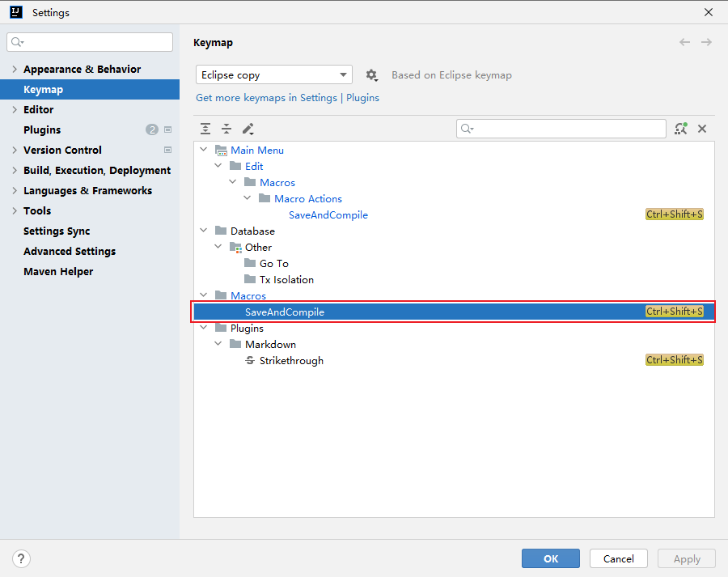
Task: Expand the Appearance & Behavior section
Action: (15, 70)
